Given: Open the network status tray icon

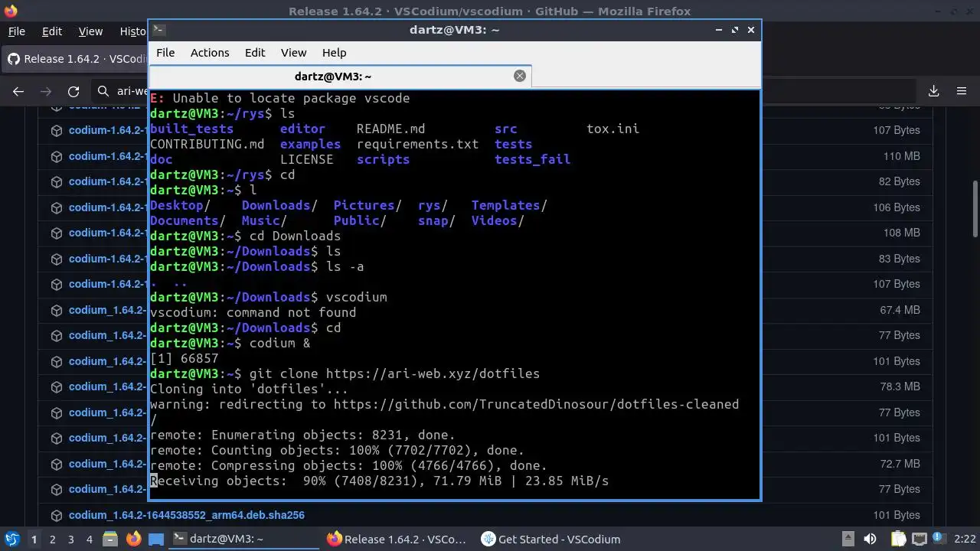Looking at the screenshot, I should click(x=920, y=539).
